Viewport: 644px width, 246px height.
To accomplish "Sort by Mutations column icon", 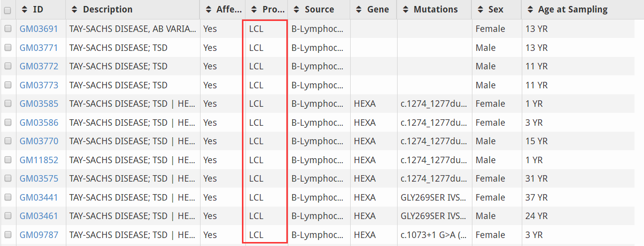I will [x=406, y=9].
